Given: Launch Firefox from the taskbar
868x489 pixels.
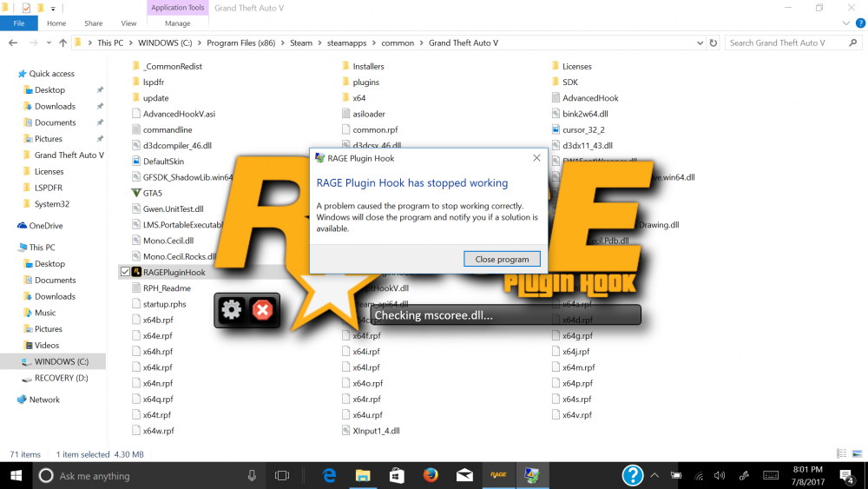Looking at the screenshot, I should [x=431, y=475].
